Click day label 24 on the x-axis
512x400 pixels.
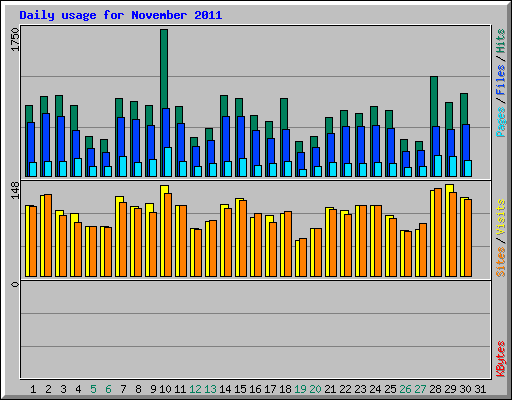[x=375, y=389]
